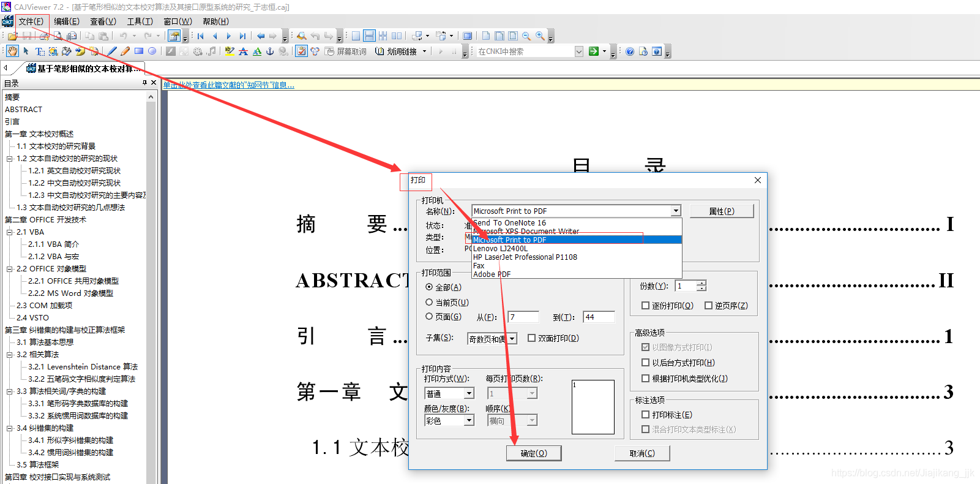Image resolution: width=980 pixels, height=484 pixels.
Task: Open the CNKI search box dropdown arrow
Action: 578,51
